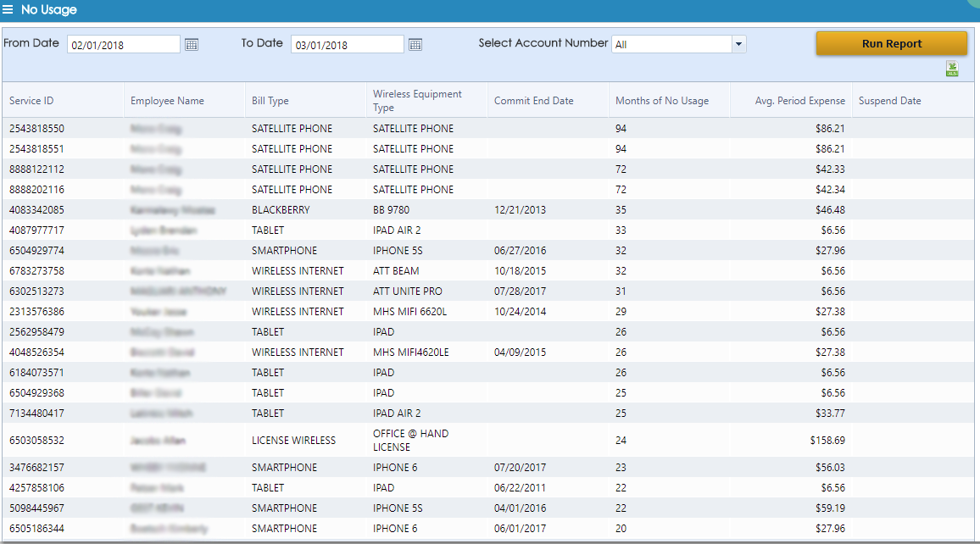Expand the Select Account Number dropdown arrow

(x=738, y=44)
